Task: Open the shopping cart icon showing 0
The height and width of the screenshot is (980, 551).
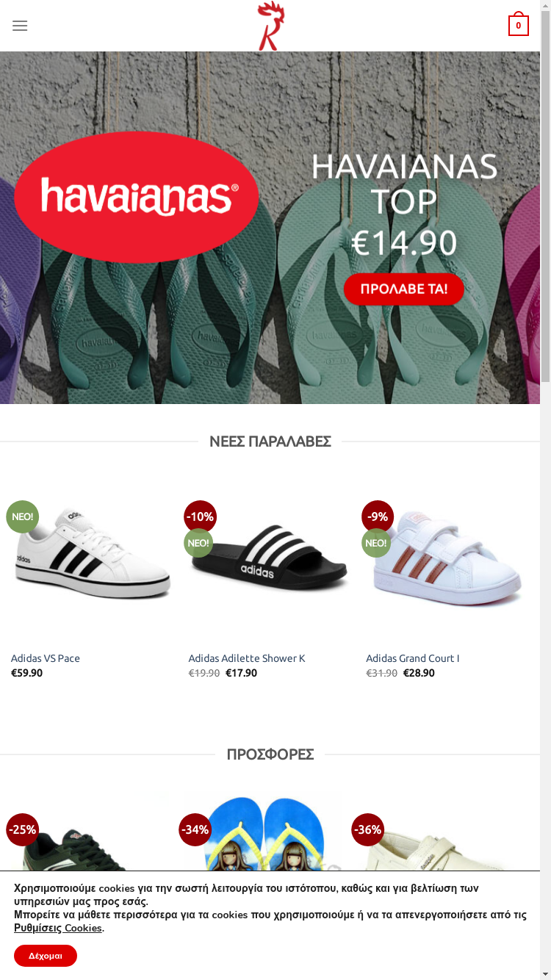Action: click(519, 24)
